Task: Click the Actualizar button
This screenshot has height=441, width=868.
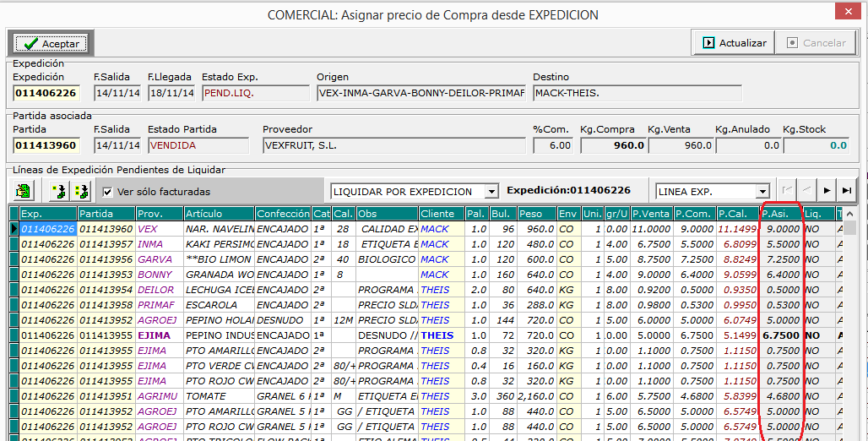Action: pos(733,43)
